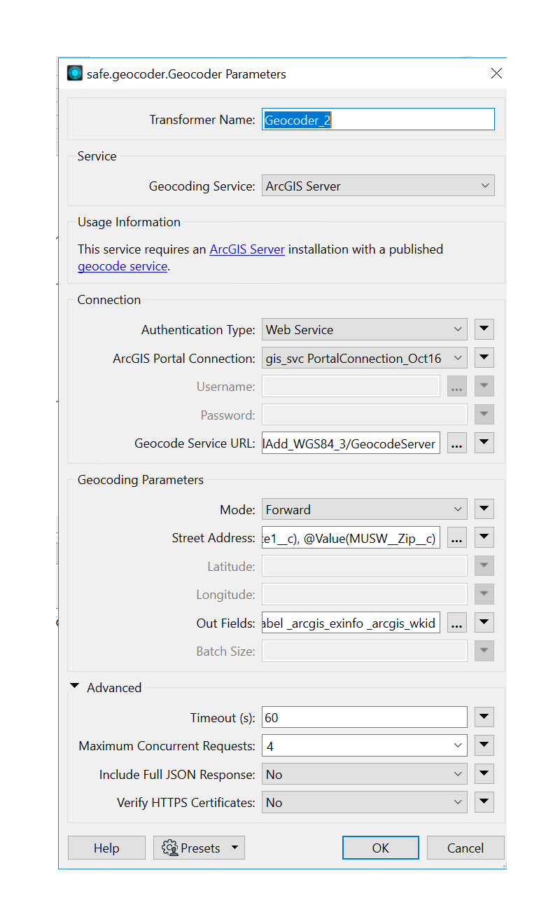Click inside the Transformer Name field
560x924 pixels.
tap(378, 119)
